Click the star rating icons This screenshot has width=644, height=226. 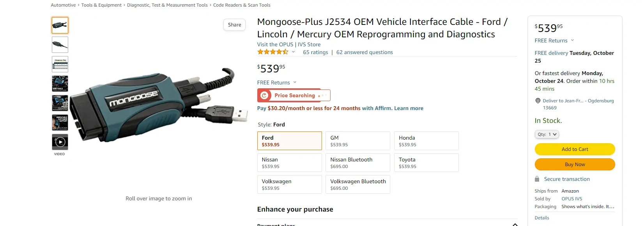coord(273,51)
